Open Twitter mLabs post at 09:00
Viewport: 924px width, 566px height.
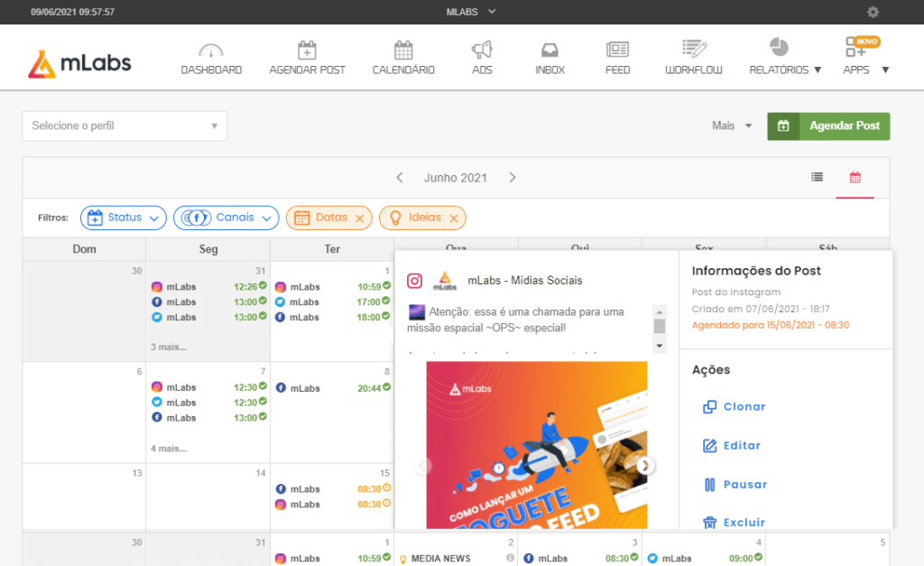point(704,559)
